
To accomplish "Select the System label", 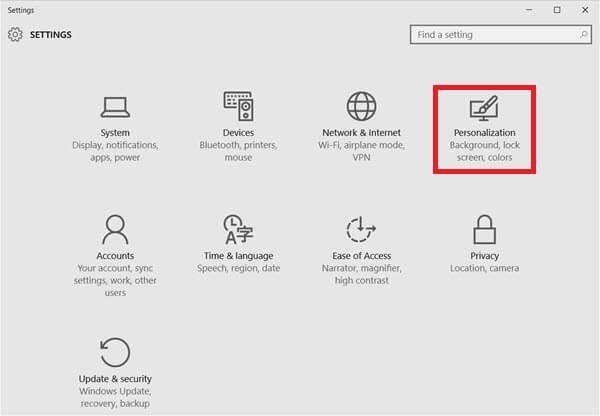I will [115, 133].
